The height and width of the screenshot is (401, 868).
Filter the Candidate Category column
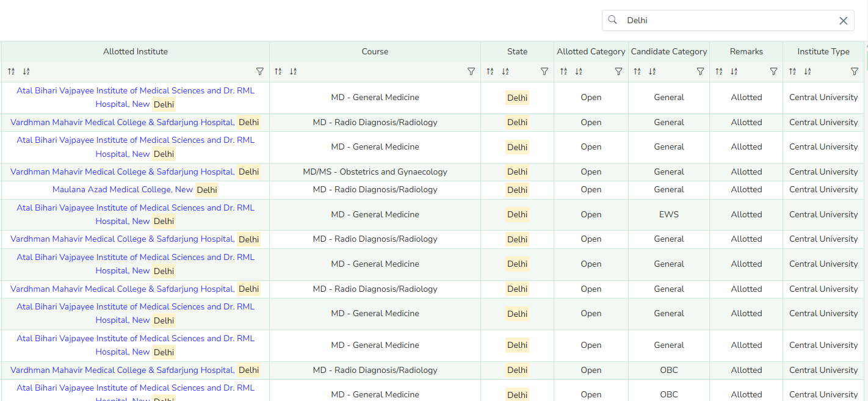coord(700,71)
